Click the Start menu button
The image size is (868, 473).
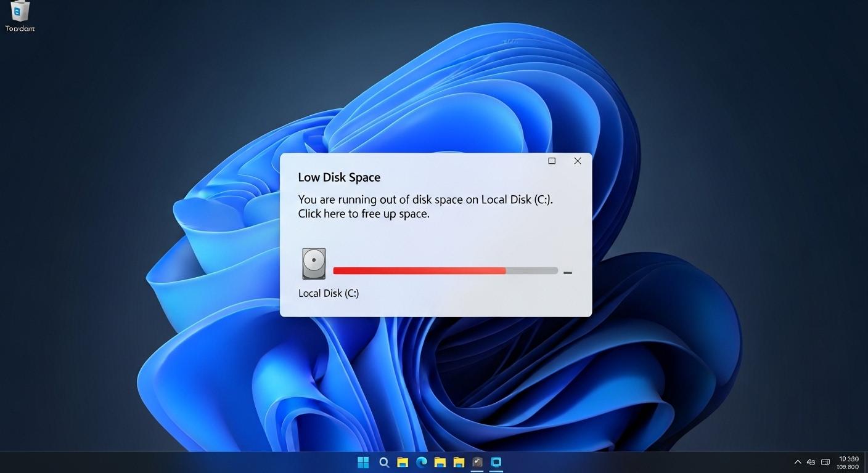coord(363,462)
